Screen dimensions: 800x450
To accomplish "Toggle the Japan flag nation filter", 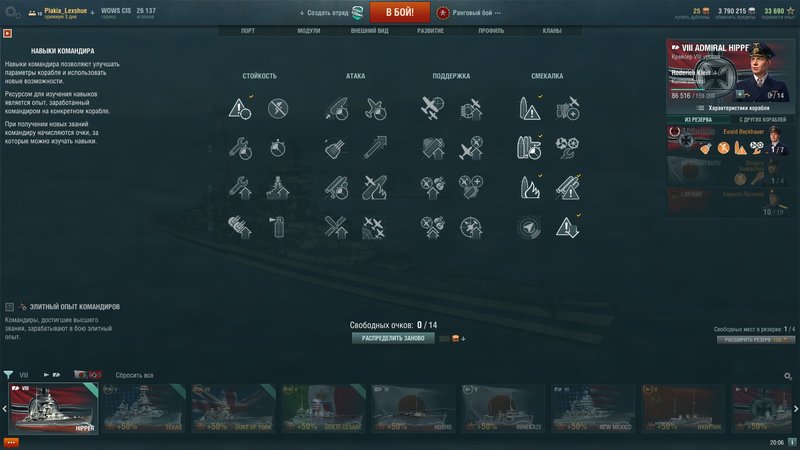I will [x=80, y=375].
